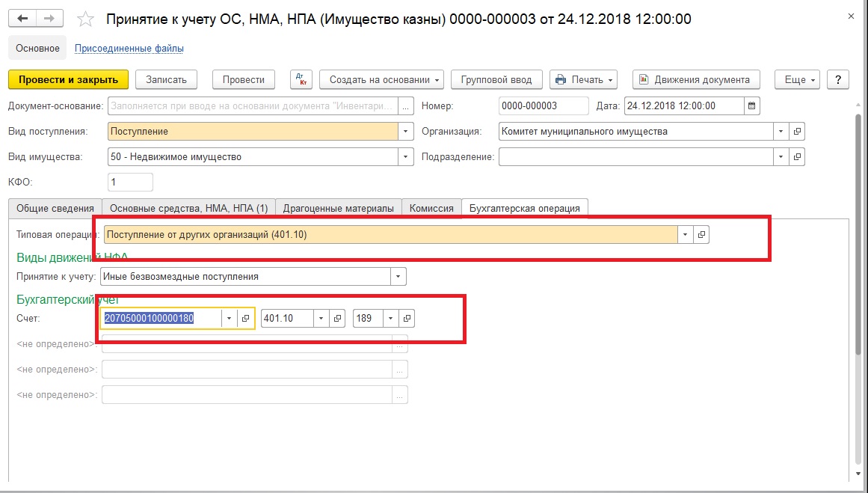
Task: Open calendar picker next to Дата field
Action: (752, 106)
